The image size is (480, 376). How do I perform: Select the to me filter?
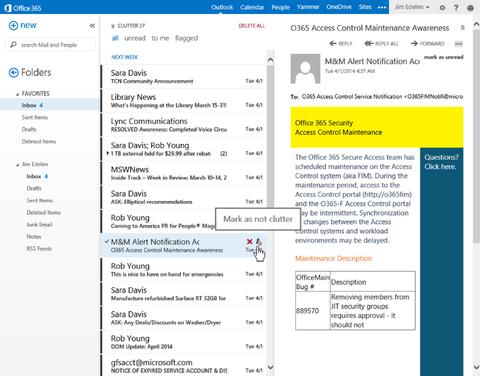click(x=160, y=38)
